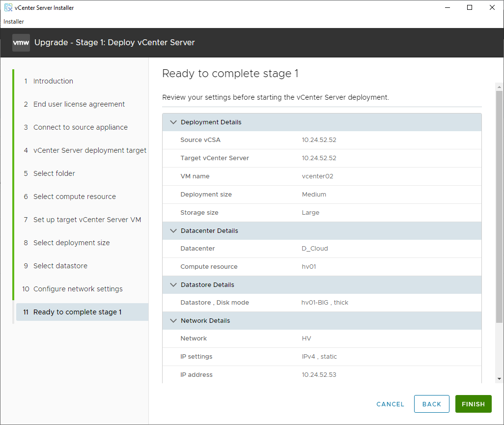Jump to Connect to source appliance step

tap(80, 127)
